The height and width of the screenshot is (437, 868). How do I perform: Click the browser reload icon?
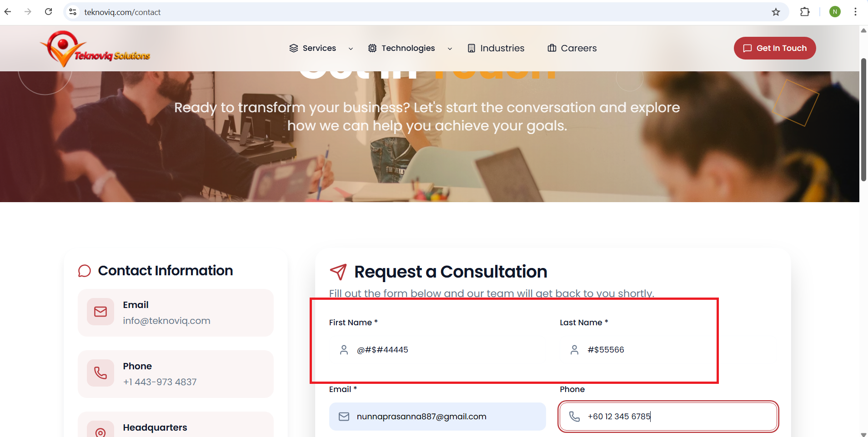click(x=49, y=12)
